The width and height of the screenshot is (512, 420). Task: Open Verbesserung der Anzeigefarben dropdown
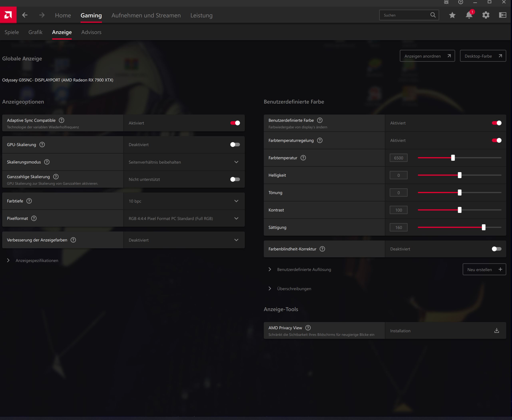(184, 240)
